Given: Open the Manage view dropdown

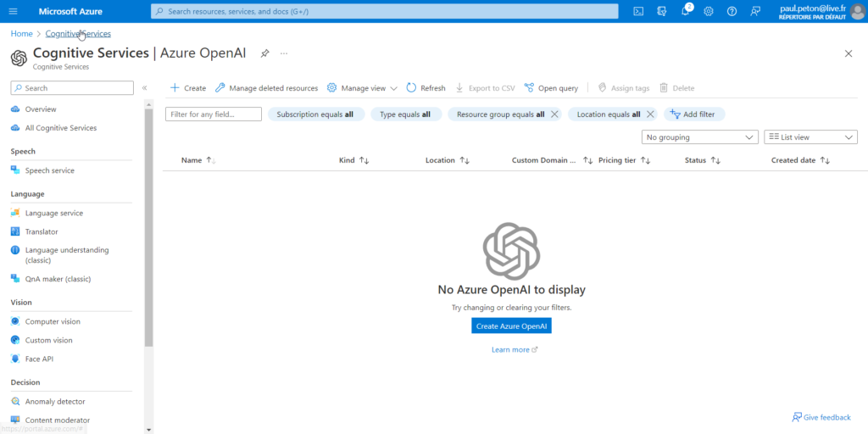Looking at the screenshot, I should [x=362, y=88].
